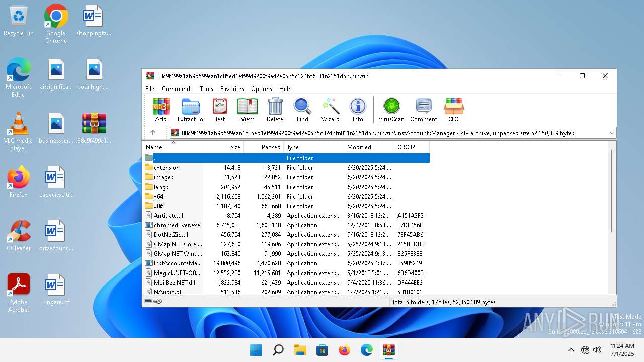Open Google Chrome desktop shortcut
The image size is (644, 362).
pos(56,24)
